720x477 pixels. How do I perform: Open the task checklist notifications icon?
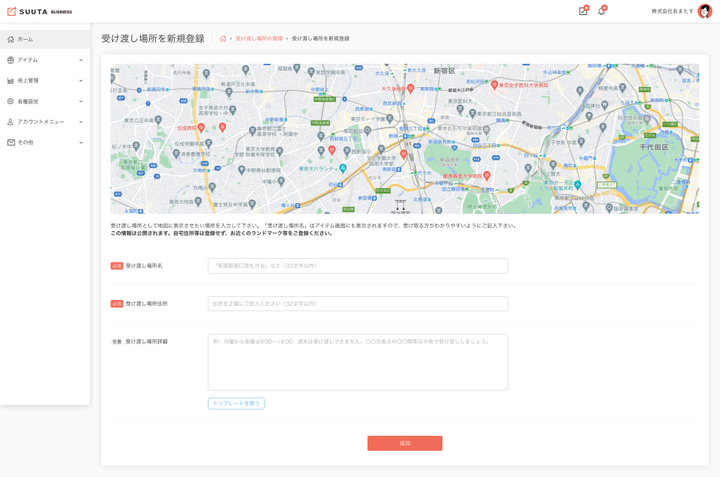tap(583, 11)
